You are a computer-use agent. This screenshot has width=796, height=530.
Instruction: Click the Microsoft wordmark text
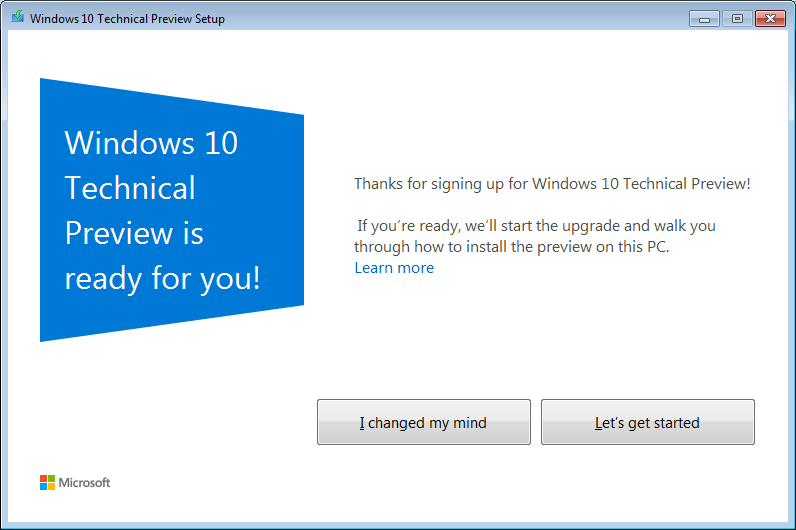pyautogui.click(x=84, y=482)
